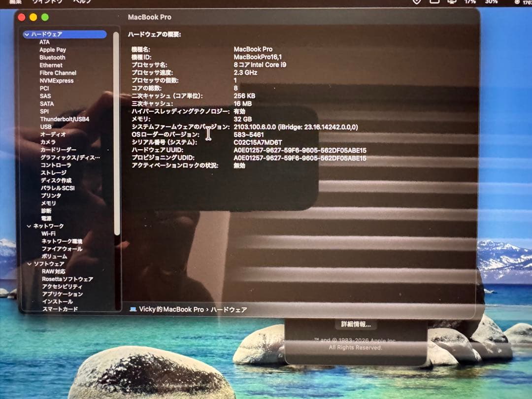Click Vicky的MacBook Pro in path bar
This screenshot has width=532, height=399.
(171, 309)
